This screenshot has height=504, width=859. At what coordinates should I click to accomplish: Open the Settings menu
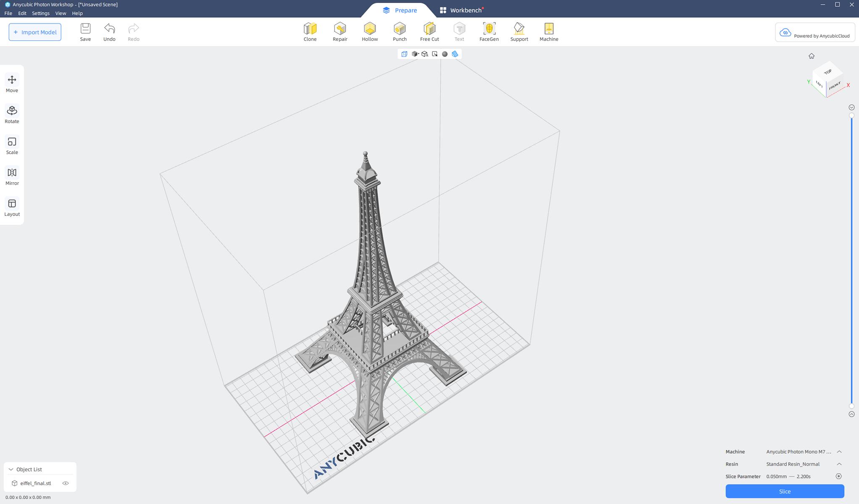[x=40, y=13]
